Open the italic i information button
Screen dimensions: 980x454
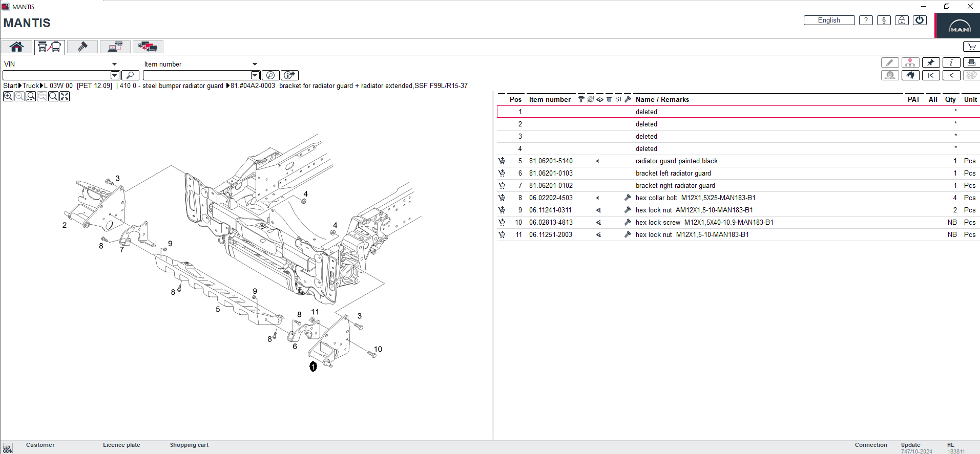click(x=951, y=62)
